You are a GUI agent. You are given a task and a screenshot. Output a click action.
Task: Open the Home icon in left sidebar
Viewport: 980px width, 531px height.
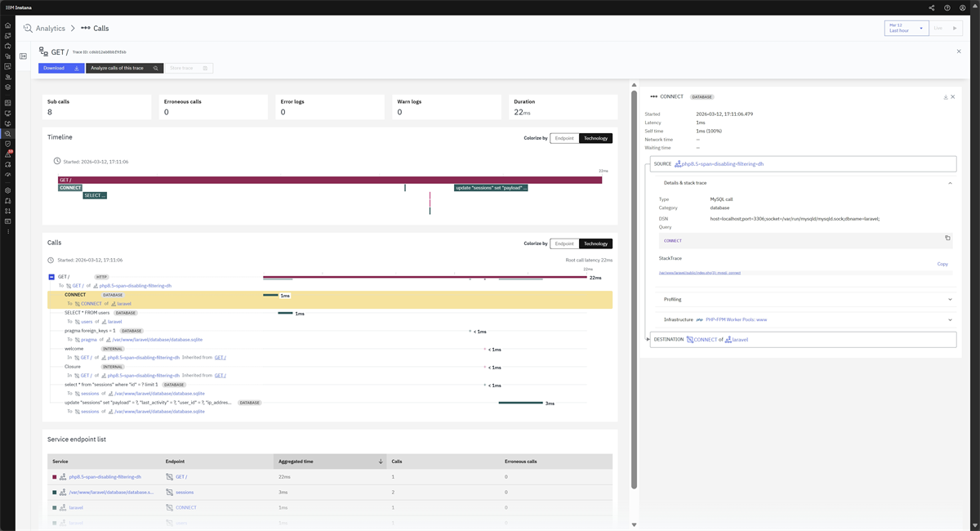click(x=8, y=25)
